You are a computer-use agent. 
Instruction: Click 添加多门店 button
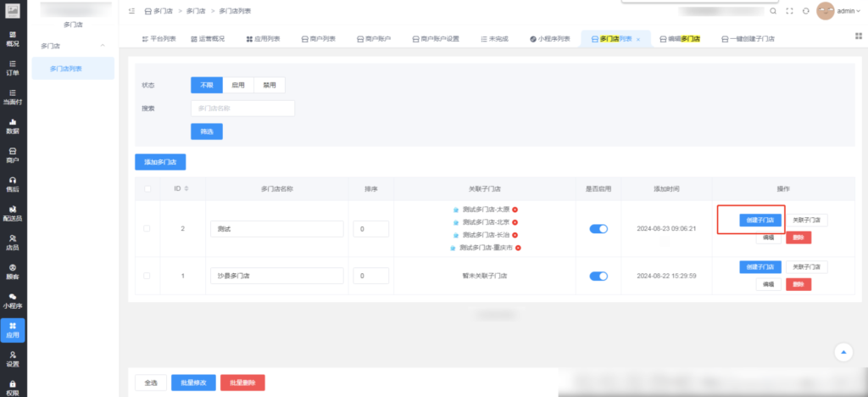pyautogui.click(x=160, y=162)
